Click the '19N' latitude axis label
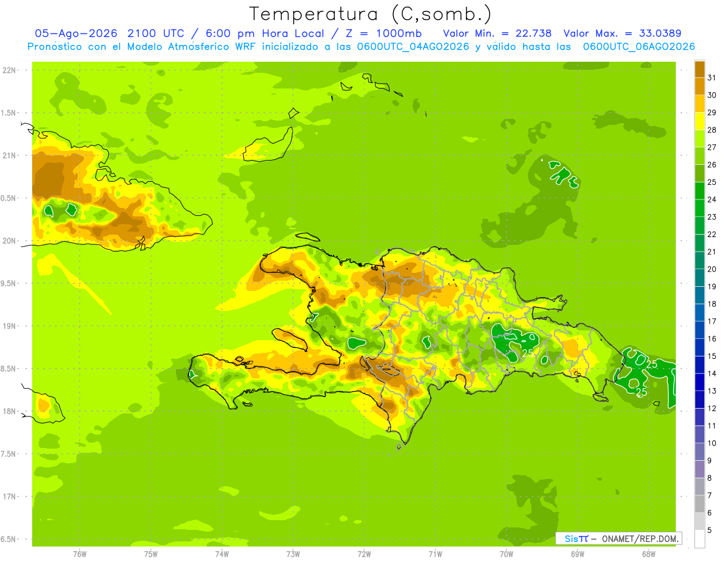 10,326
